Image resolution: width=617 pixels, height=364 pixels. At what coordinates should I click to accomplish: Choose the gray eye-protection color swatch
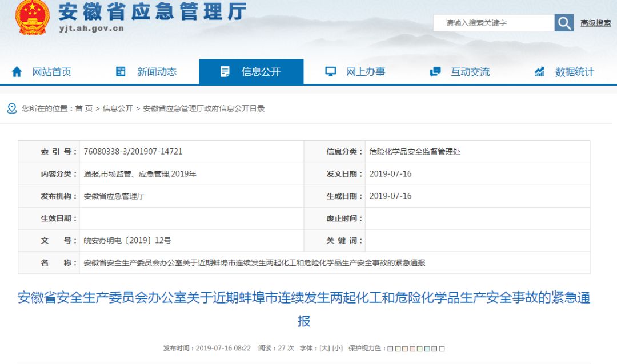tap(434, 349)
